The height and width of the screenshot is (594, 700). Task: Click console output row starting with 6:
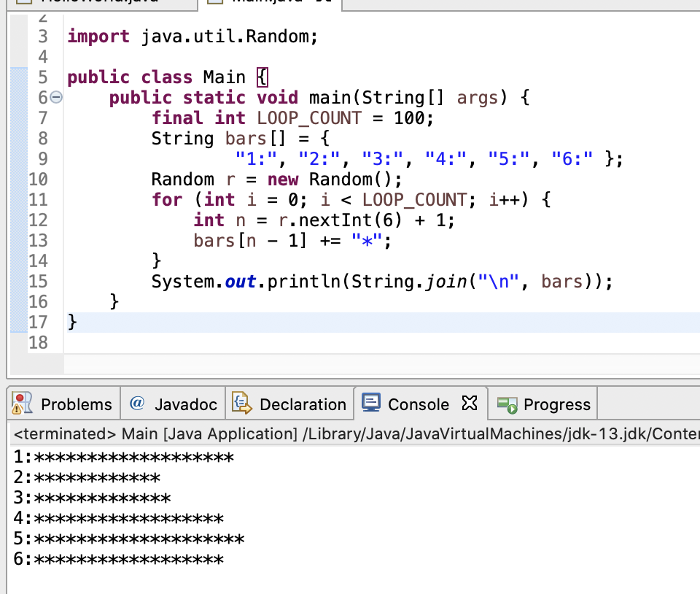[118, 560]
